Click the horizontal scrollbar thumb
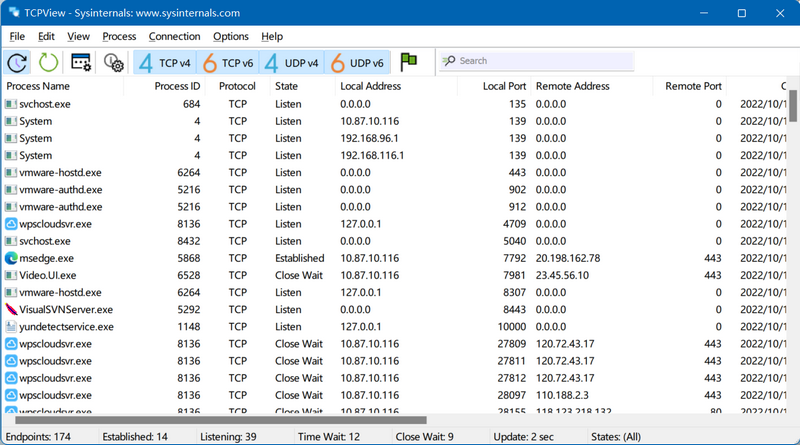800x445 pixels. tap(220, 421)
